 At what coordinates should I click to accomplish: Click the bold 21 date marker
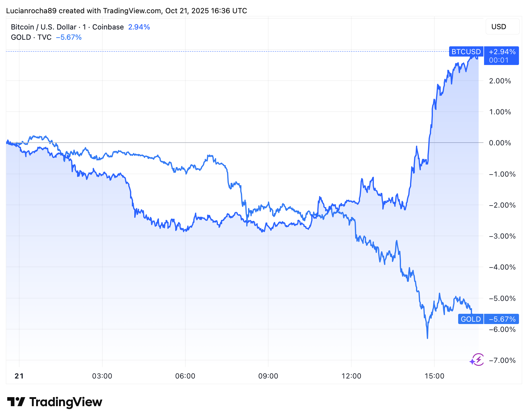click(x=19, y=376)
